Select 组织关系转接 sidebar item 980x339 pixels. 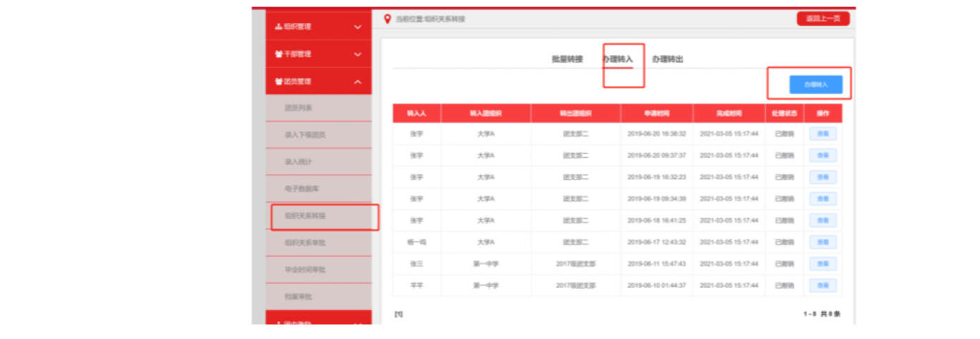point(305,216)
